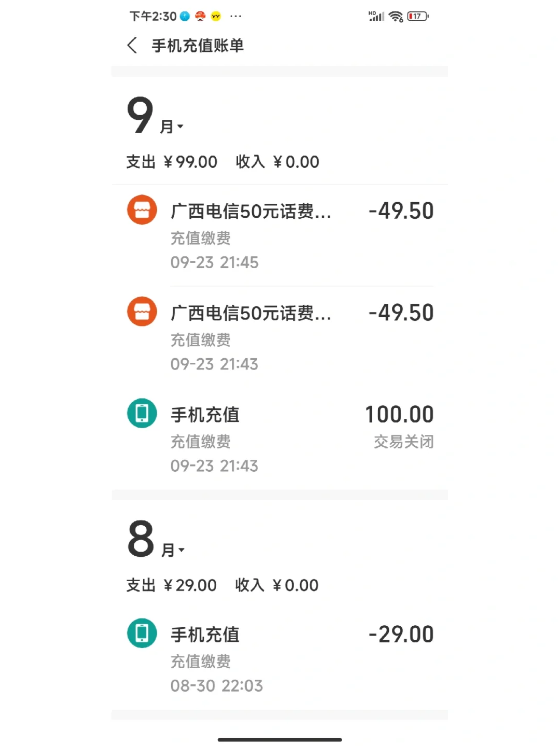Screen dimensions: 560x746
Task: Tap the battery indicator in status bar
Action: pos(418,17)
